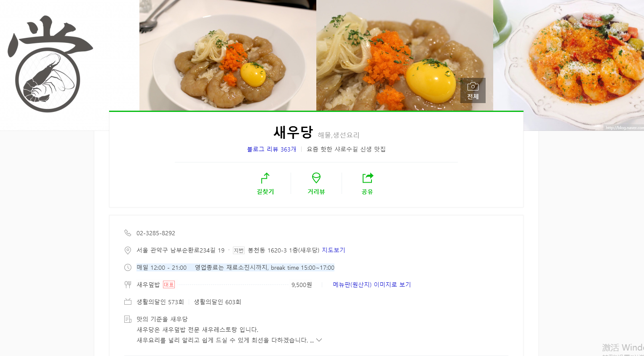This screenshot has height=356, width=644.
Task: Click the TV icon beside 생활의달인
Action: tap(128, 302)
